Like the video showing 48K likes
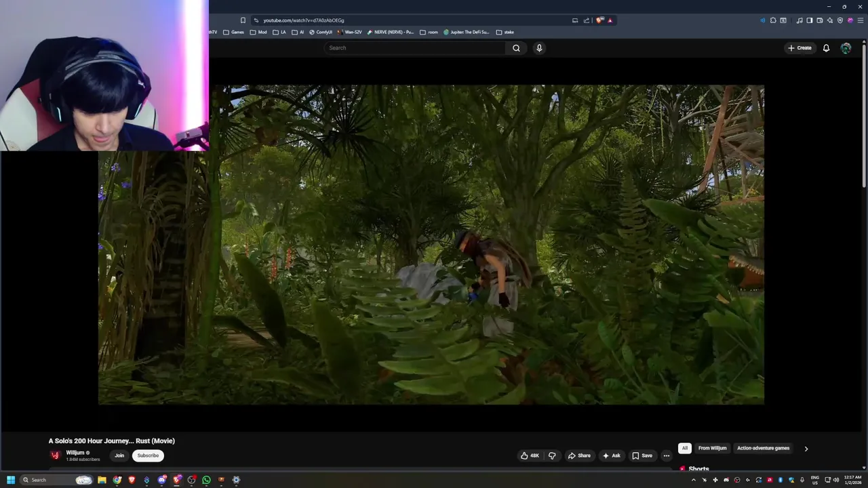 coord(530,455)
